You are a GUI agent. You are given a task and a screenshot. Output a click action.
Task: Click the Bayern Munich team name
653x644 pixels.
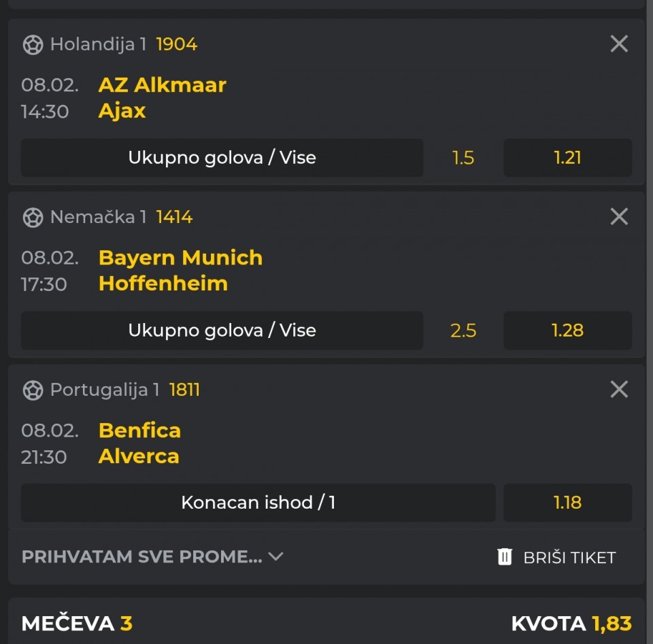click(180, 258)
